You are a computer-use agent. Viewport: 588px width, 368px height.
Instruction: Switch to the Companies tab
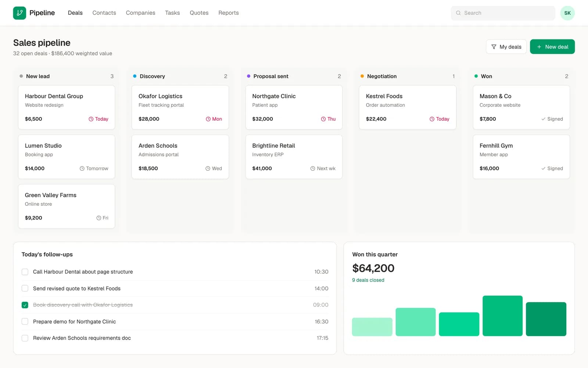point(141,13)
